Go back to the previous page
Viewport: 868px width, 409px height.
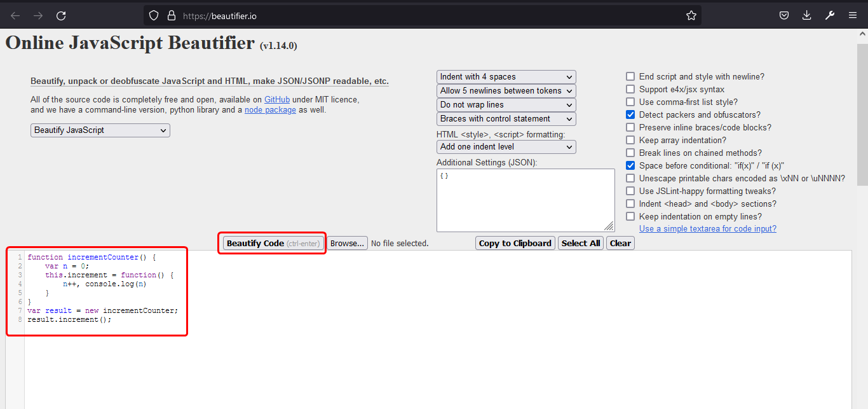click(15, 15)
